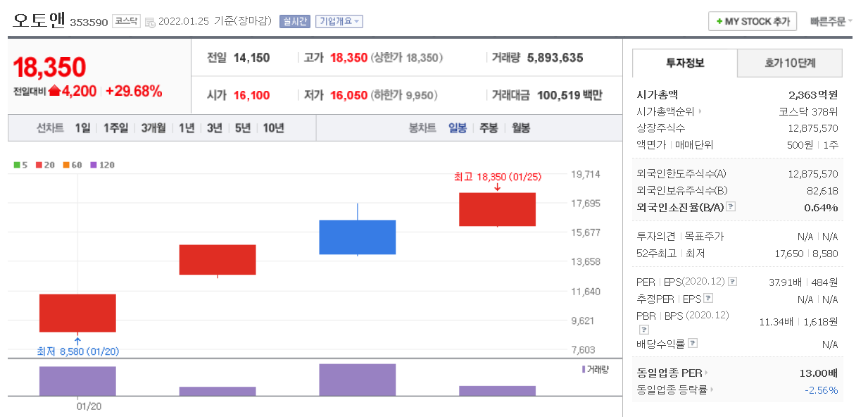The height and width of the screenshot is (417, 868).
Task: Click the calendar icon beside the date
Action: point(149,22)
